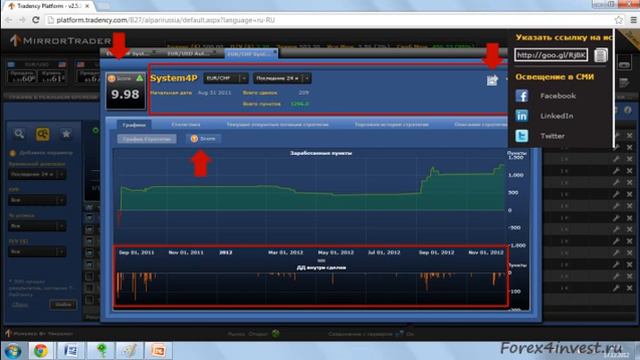Click the green market status icon in footer
The height and width of the screenshot is (360, 640).
pyautogui.click(x=276, y=333)
